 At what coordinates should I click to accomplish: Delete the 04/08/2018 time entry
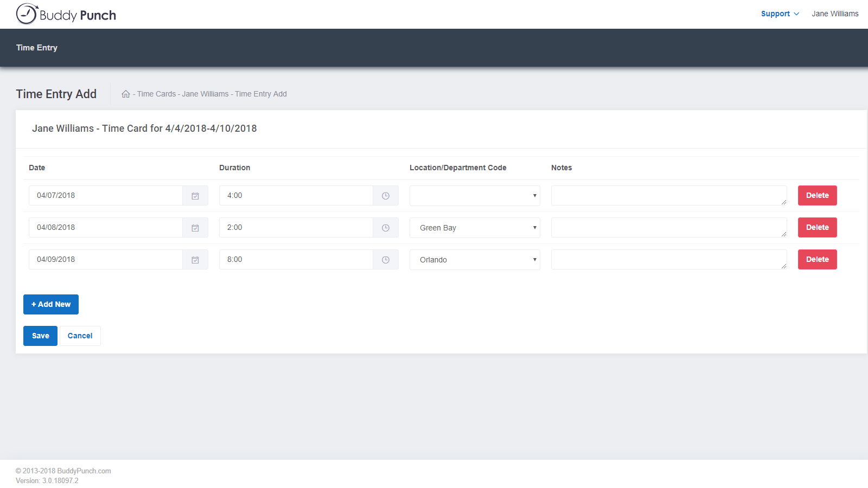[817, 227]
